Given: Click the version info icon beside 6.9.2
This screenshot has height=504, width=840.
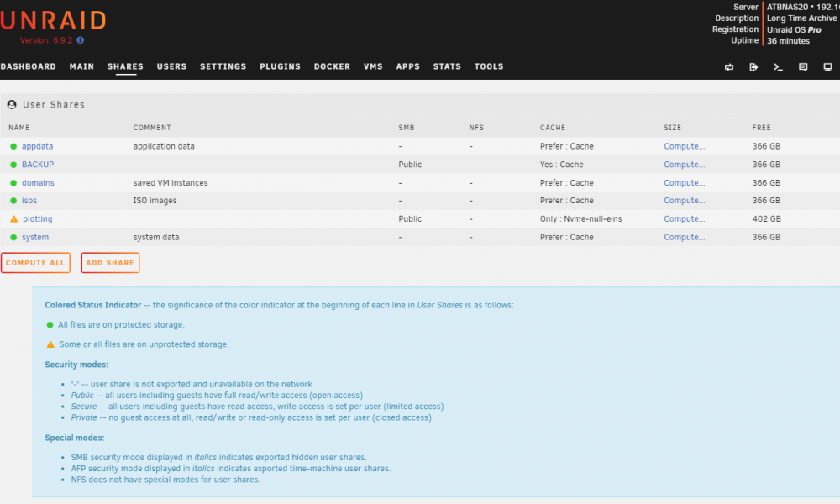Looking at the screenshot, I should pos(81,40).
